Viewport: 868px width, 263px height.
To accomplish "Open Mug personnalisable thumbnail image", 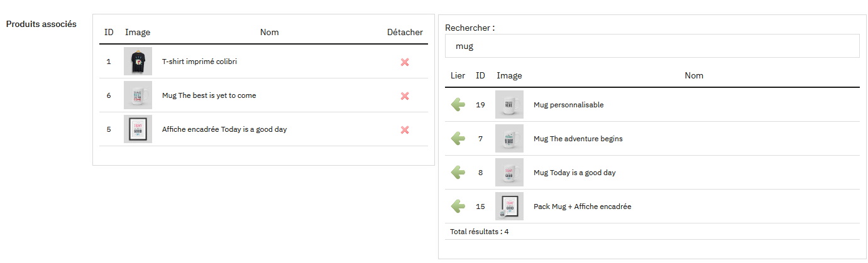I will [x=509, y=105].
